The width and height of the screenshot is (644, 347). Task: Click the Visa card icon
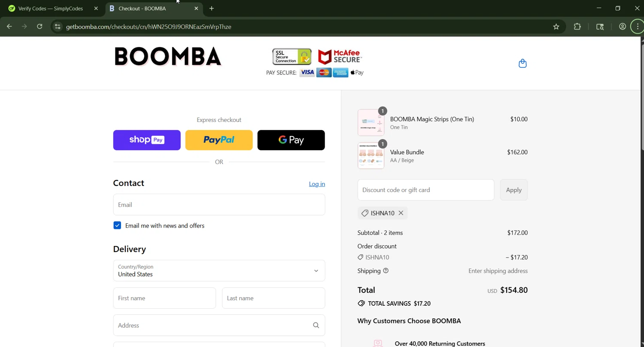307,73
